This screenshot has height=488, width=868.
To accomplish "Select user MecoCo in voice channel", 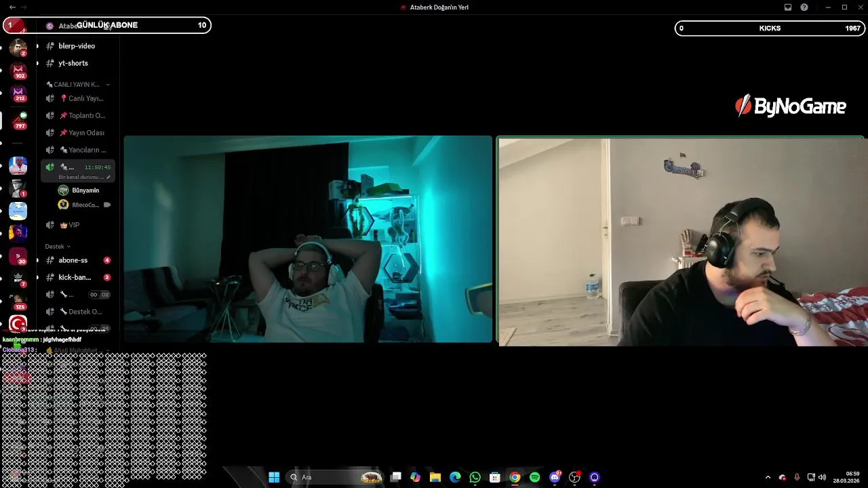I will 85,205.
